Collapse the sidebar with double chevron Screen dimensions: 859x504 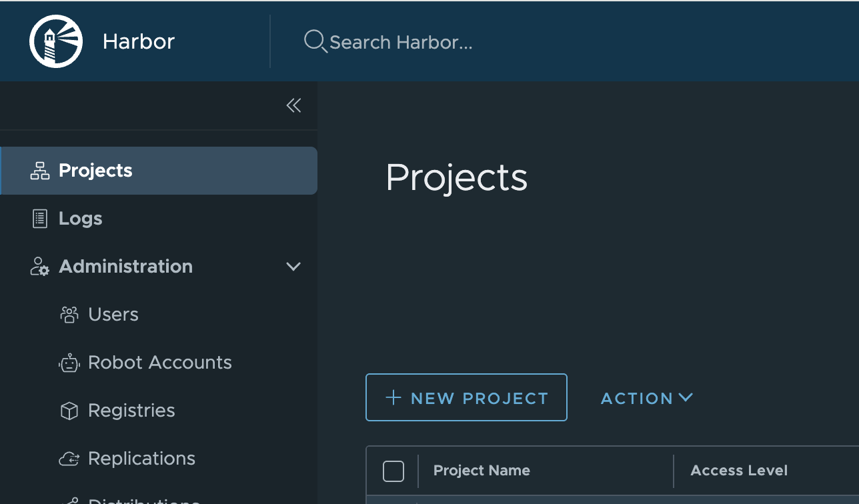click(x=293, y=105)
